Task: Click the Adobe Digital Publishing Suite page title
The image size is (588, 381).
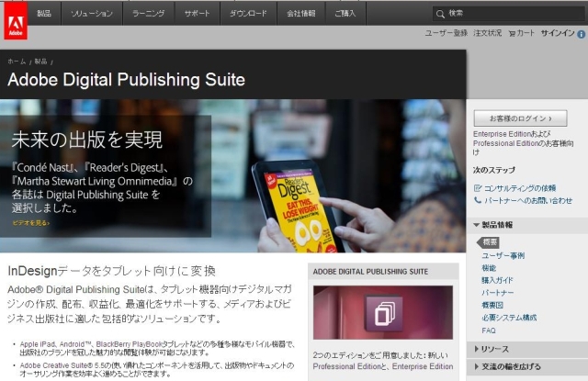Action: pyautogui.click(x=127, y=80)
